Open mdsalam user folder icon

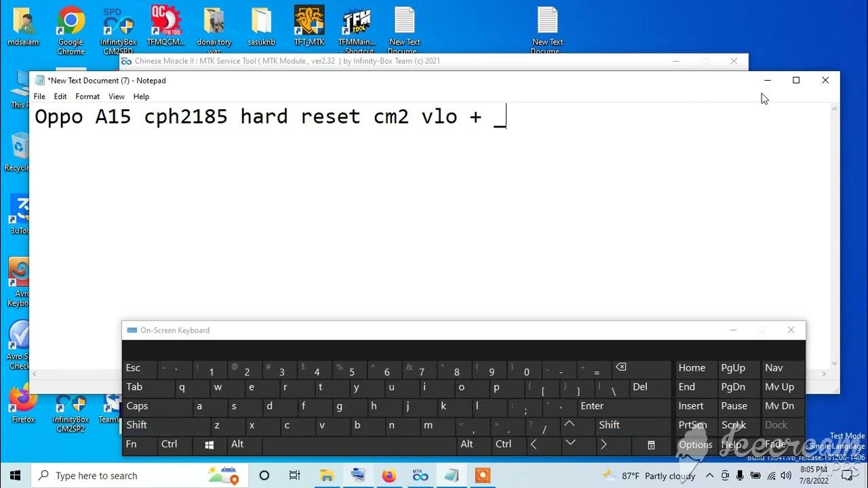[x=23, y=27]
